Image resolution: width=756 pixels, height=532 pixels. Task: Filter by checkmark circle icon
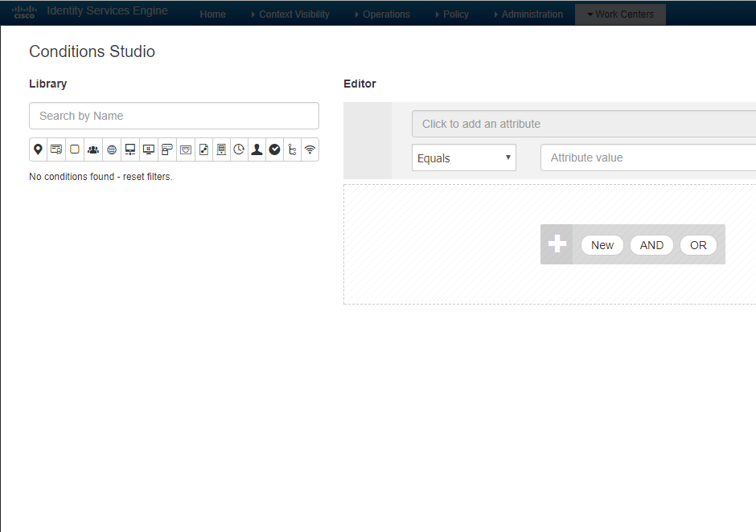(274, 149)
